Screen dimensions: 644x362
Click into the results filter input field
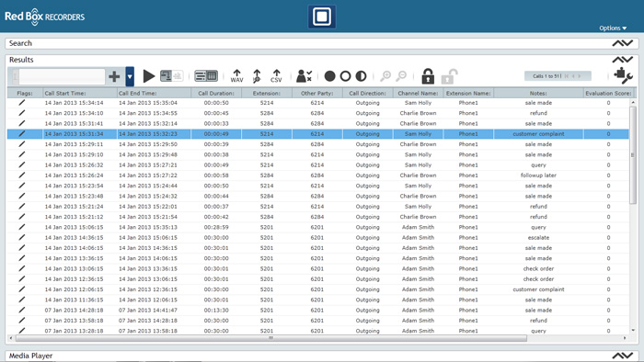62,76
